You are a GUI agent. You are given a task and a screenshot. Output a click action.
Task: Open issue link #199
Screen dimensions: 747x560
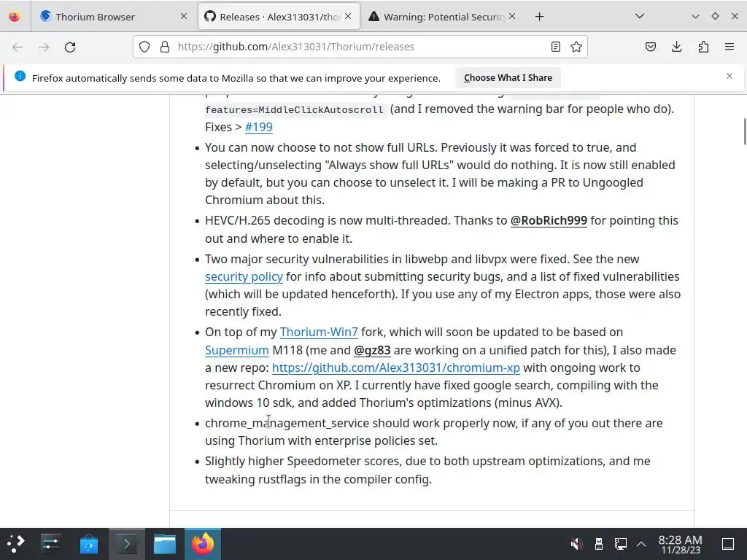259,127
